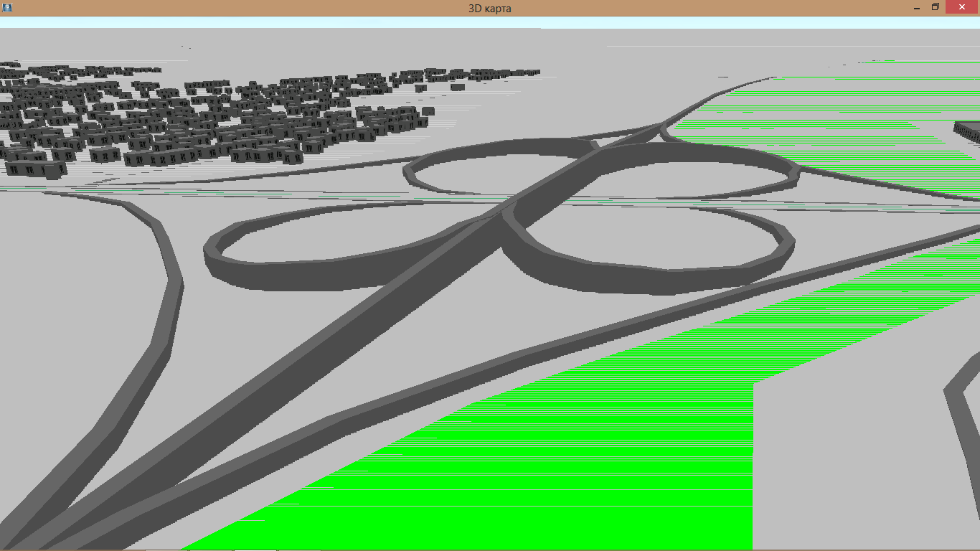Restore down the 3D карта window
Viewport: 980px width, 551px height.
click(936, 7)
